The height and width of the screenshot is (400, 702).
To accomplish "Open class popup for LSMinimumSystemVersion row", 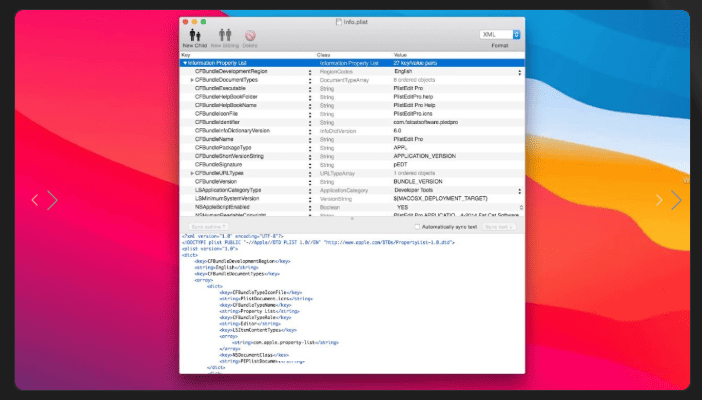I will point(310,199).
